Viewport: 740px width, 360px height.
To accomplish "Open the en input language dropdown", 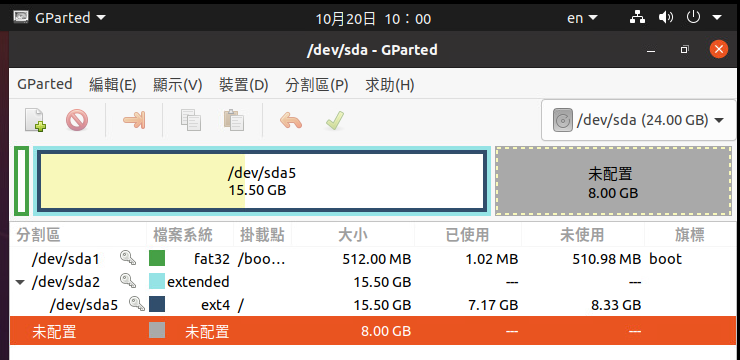I will pos(582,18).
